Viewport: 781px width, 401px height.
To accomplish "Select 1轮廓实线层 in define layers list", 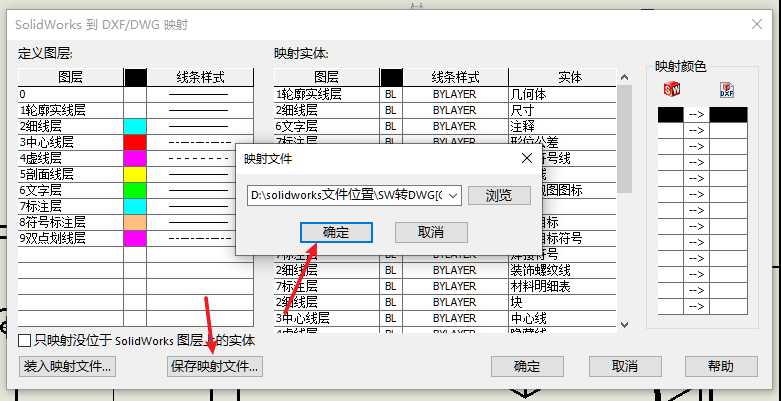I will [x=71, y=111].
